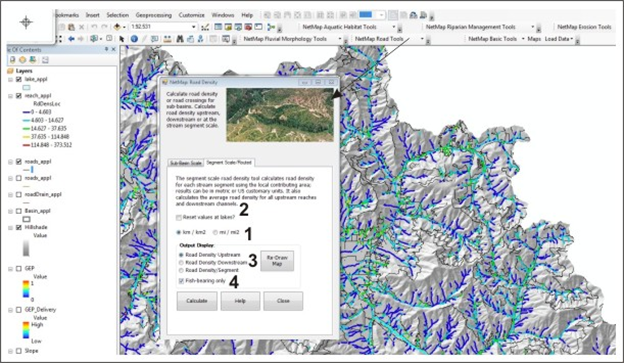Choose Road Density Downstream option
This screenshot has width=624, height=363.
(181, 263)
